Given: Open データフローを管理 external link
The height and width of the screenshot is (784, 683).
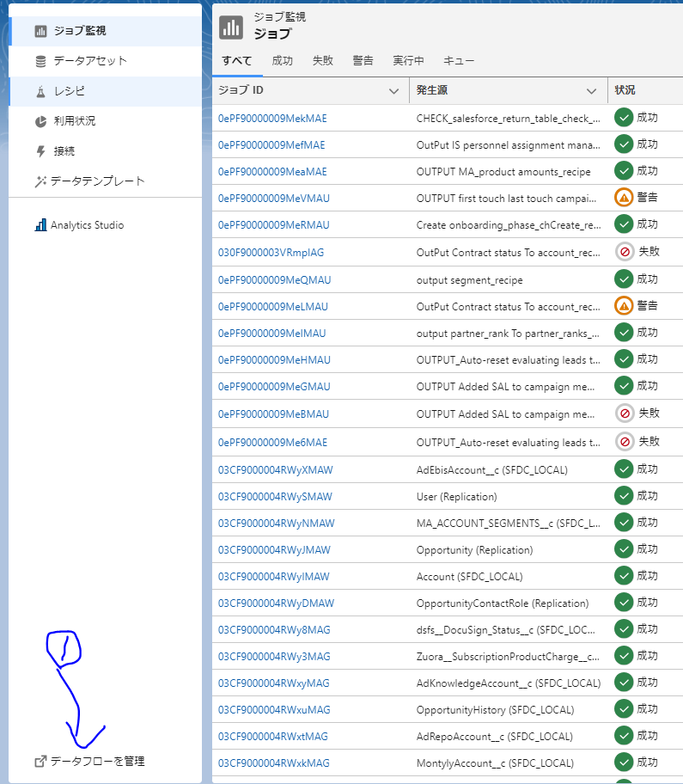Looking at the screenshot, I should tap(90, 762).
